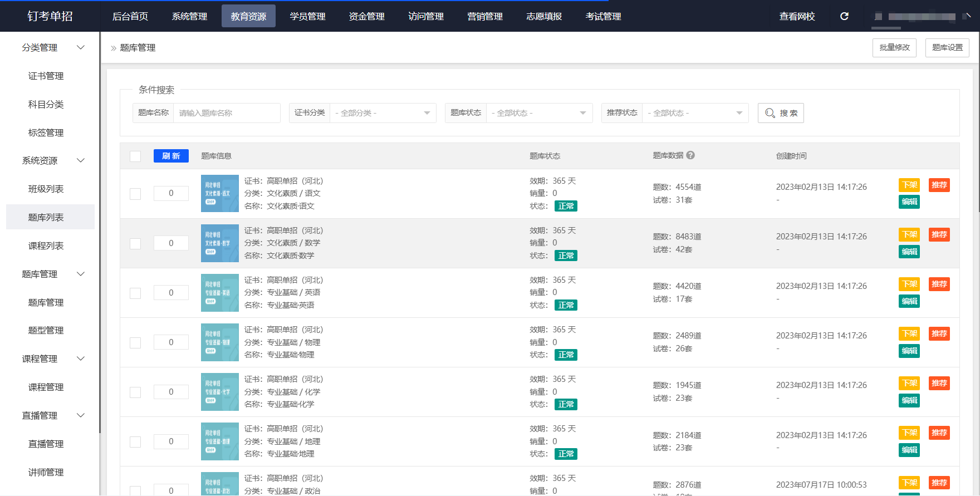Click the help icon beside 题库数据
This screenshot has width=980, height=496.
pyautogui.click(x=690, y=155)
